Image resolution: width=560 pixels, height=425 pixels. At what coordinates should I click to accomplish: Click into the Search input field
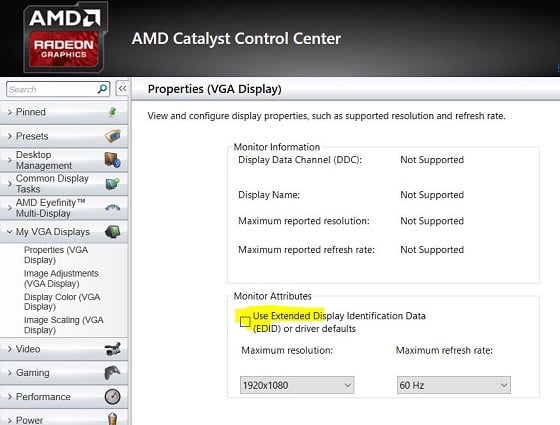[x=52, y=89]
